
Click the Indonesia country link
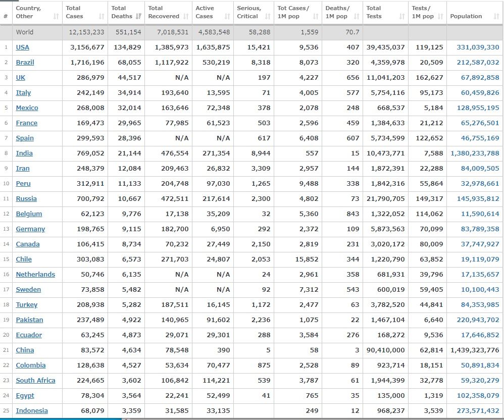(32, 411)
